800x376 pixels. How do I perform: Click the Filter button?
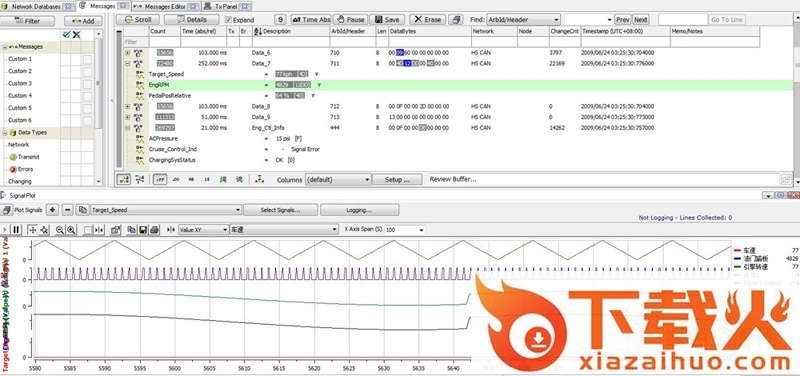[x=28, y=21]
